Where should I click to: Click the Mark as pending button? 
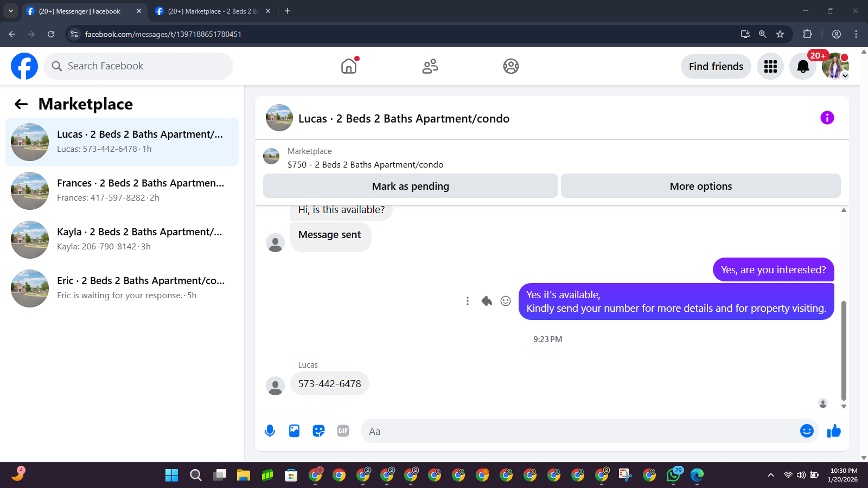tap(411, 186)
